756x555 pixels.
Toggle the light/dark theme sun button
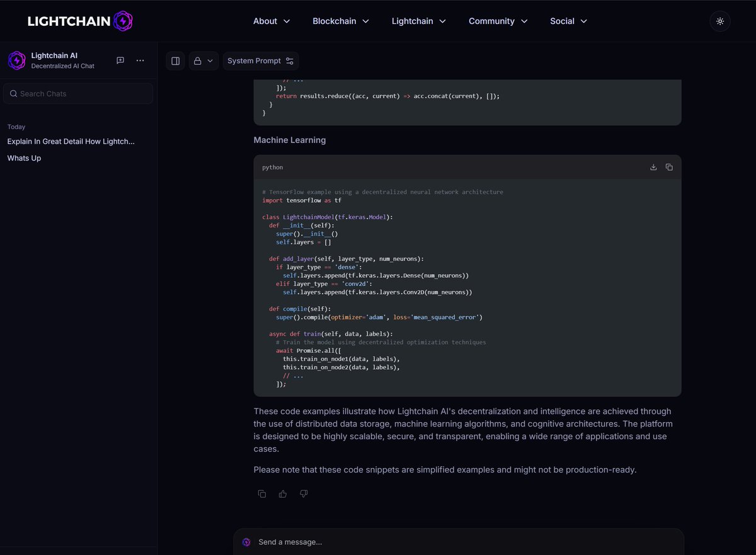tap(720, 21)
